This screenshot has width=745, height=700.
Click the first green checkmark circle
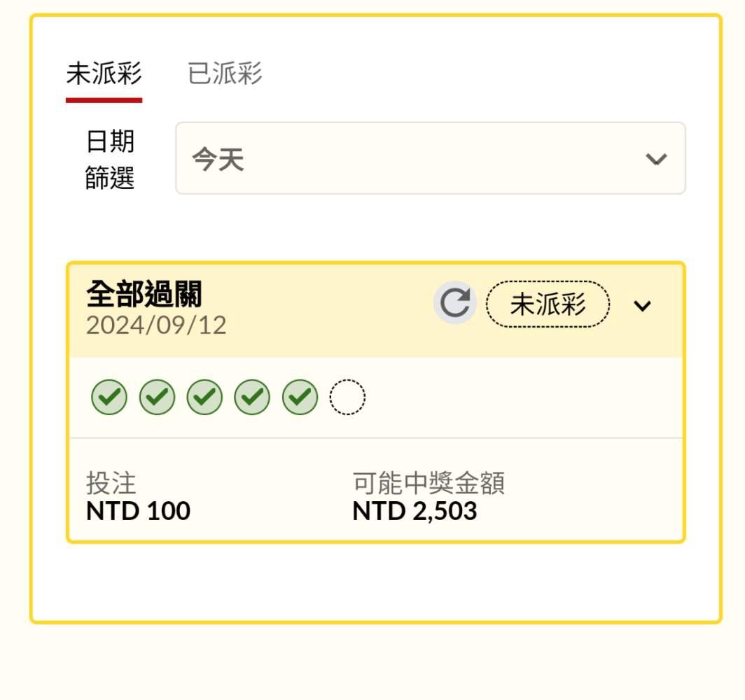[109, 398]
